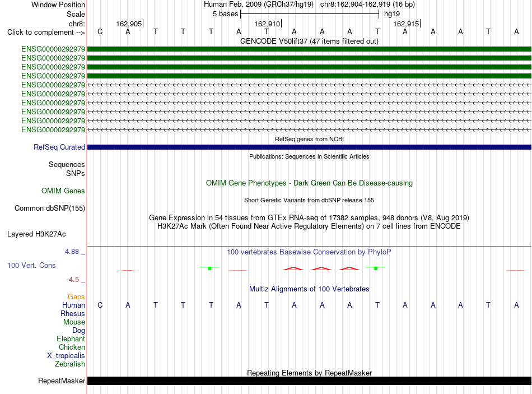Select the Layered H3K27Ac track label
The width and height of the screenshot is (532, 394).
click(x=36, y=234)
